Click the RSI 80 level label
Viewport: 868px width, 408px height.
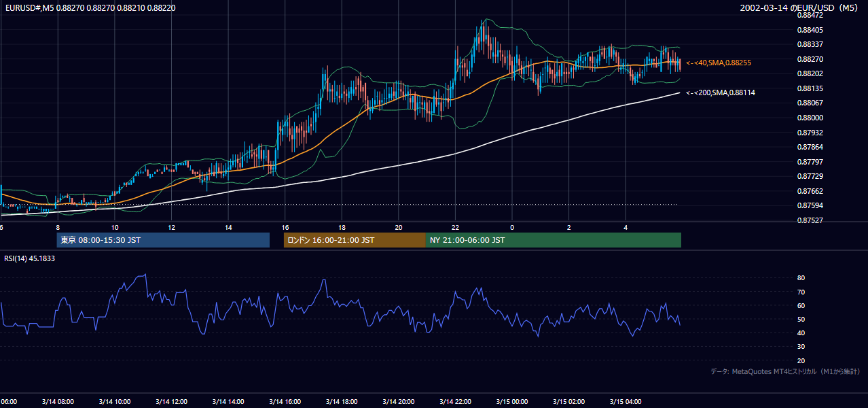[801, 278]
